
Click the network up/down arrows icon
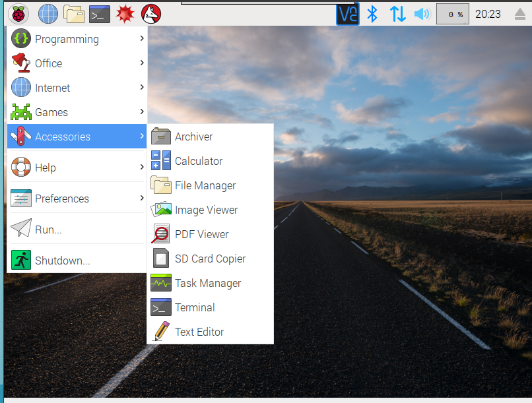click(397, 14)
